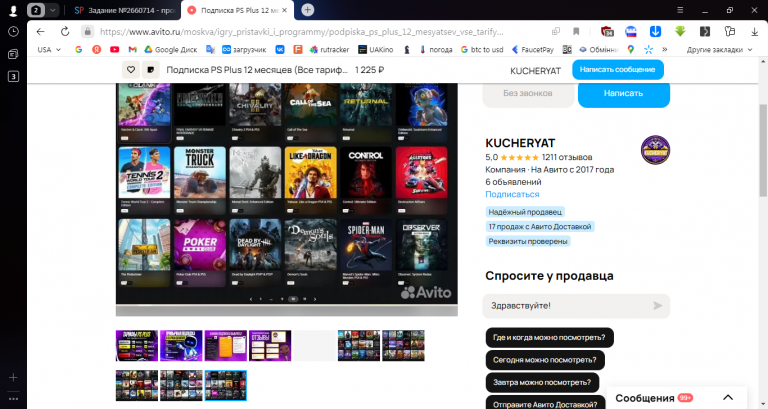Choose Завтра можно посмотреть? chip

(542, 383)
